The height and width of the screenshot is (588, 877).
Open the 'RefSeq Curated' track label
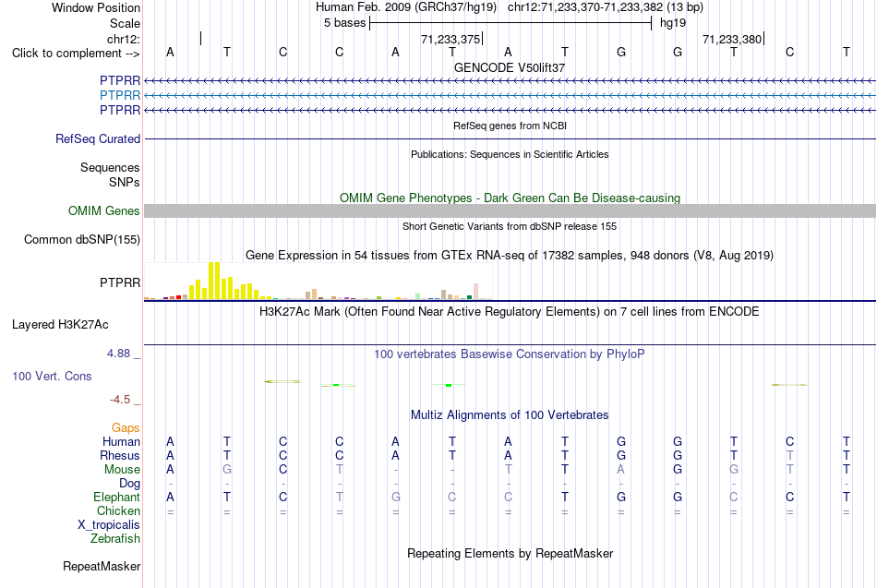[97, 138]
